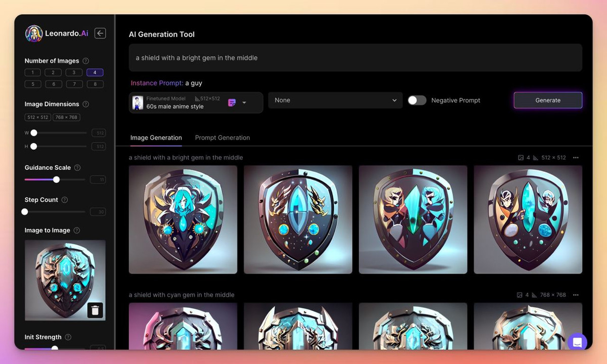The width and height of the screenshot is (607, 364).
Task: Collapse sidebar with the back arrow icon
Action: point(100,33)
